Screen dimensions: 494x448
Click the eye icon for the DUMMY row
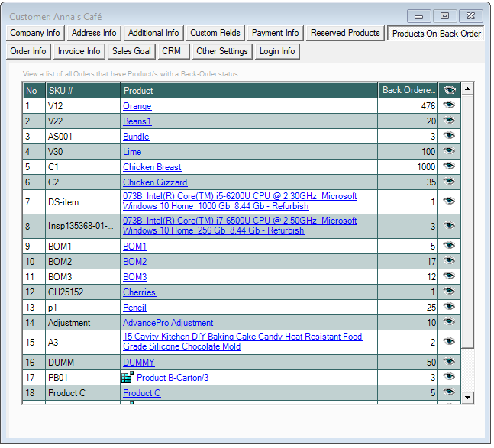point(449,363)
